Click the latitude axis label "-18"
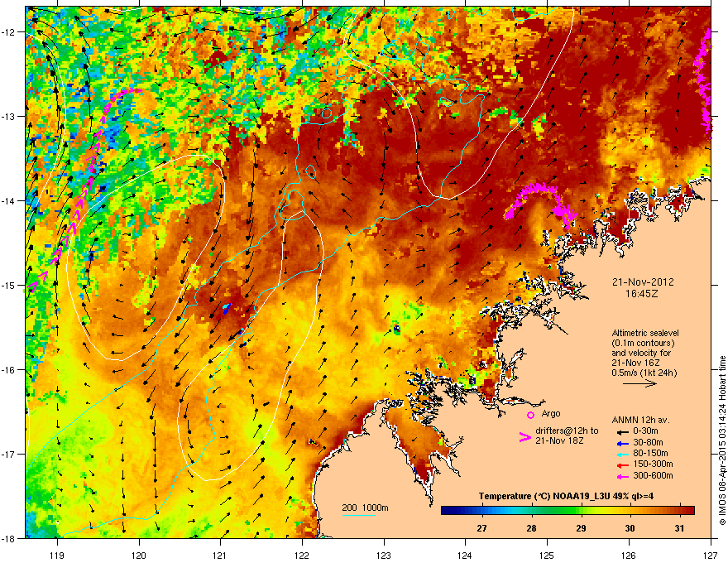This screenshot has height=563, width=728. click(8, 538)
